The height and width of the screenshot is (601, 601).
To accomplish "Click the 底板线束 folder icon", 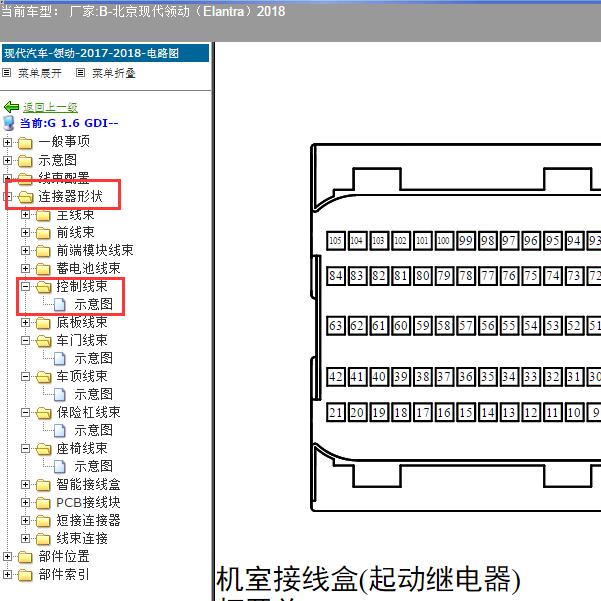I will [x=43, y=323].
